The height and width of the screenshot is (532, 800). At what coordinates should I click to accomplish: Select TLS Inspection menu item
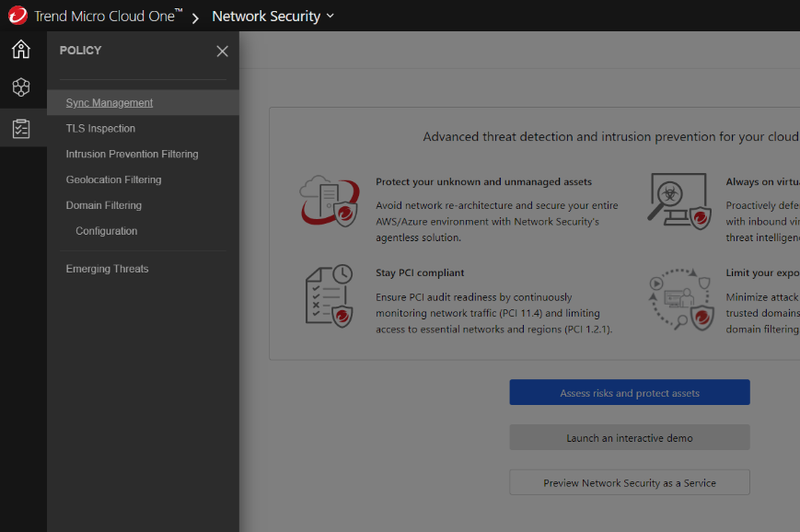point(100,129)
